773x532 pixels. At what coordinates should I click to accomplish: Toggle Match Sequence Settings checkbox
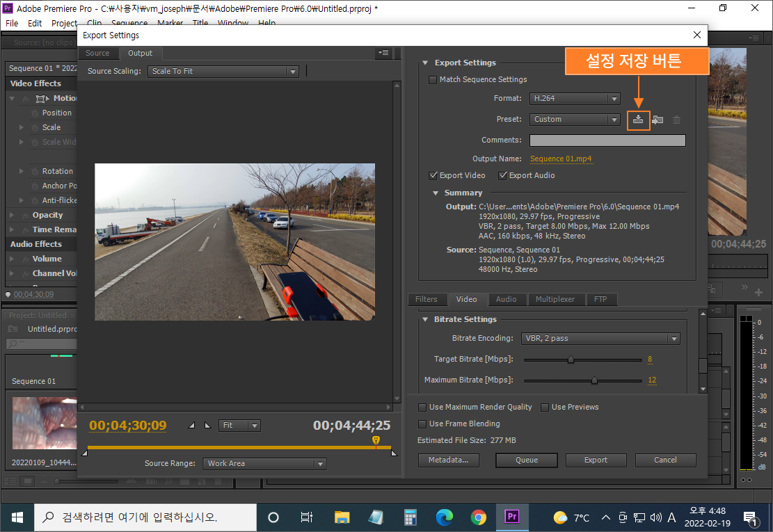tap(433, 80)
